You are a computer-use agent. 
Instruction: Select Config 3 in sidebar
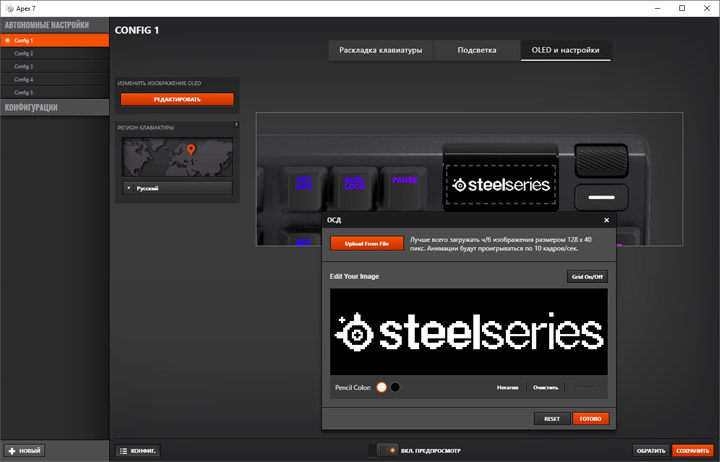tap(55, 67)
